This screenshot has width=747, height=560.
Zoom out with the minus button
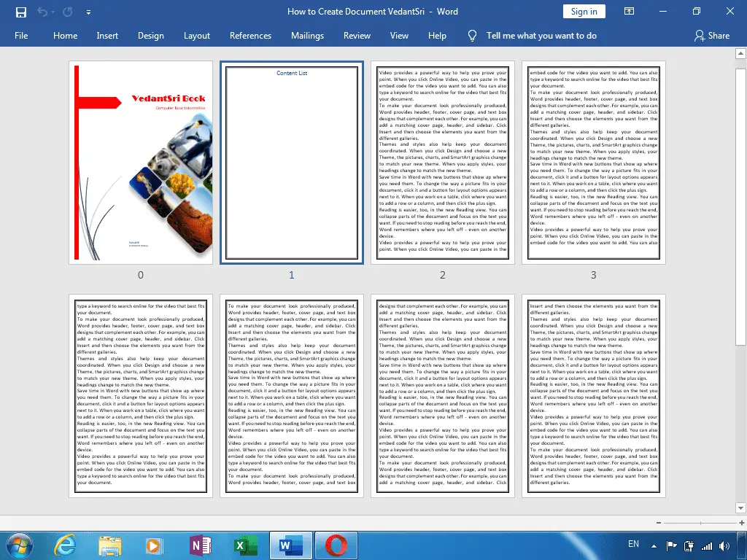click(659, 523)
